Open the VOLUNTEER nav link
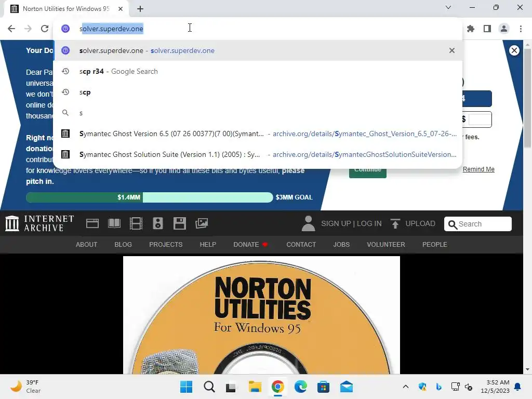 coord(386,245)
